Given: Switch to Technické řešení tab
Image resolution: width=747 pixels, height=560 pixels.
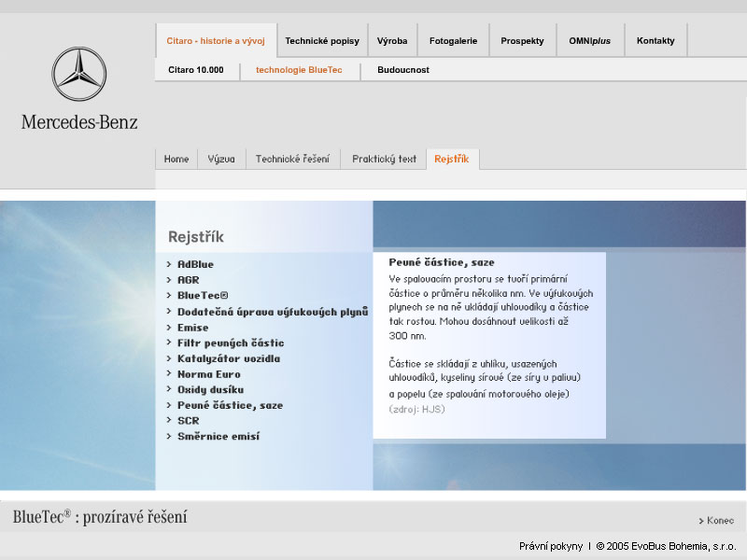Looking at the screenshot, I should pos(292,159).
